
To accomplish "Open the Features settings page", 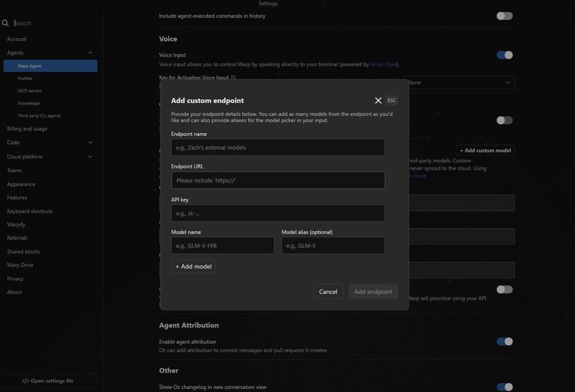I will tap(17, 198).
